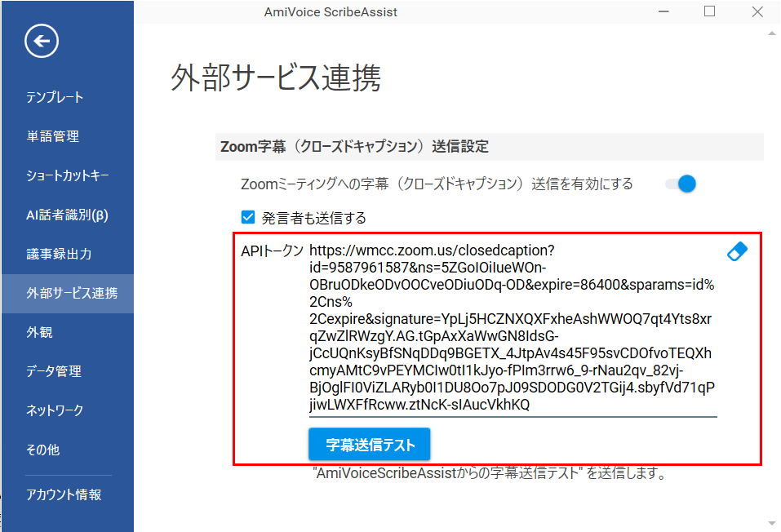Image resolution: width=781 pixels, height=532 pixels.
Task: Select ネットワーク settings
Action: pos(68,410)
